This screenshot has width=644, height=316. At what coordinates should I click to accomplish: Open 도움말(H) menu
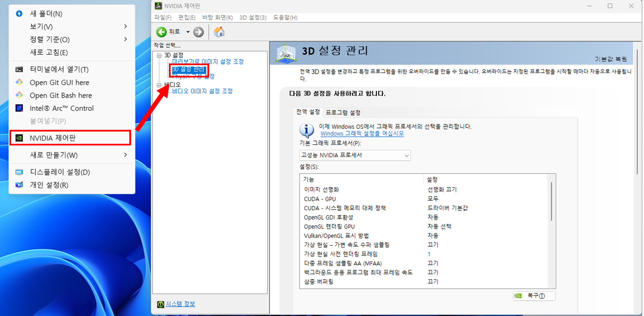(285, 18)
